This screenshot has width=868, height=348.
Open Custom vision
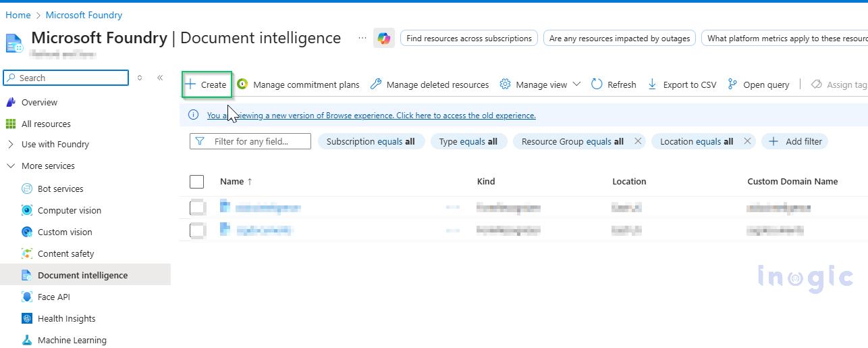tap(65, 232)
